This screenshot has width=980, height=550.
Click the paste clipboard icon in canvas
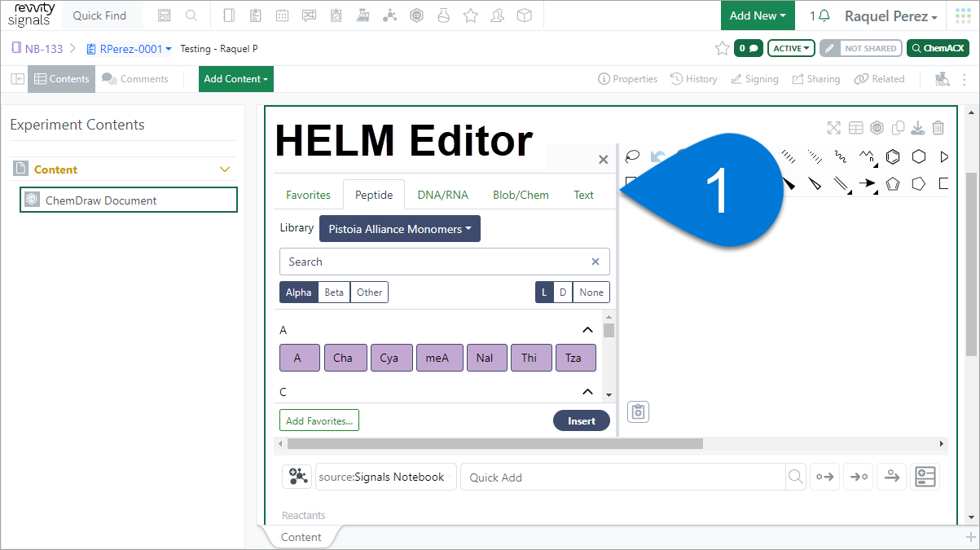[x=639, y=412]
